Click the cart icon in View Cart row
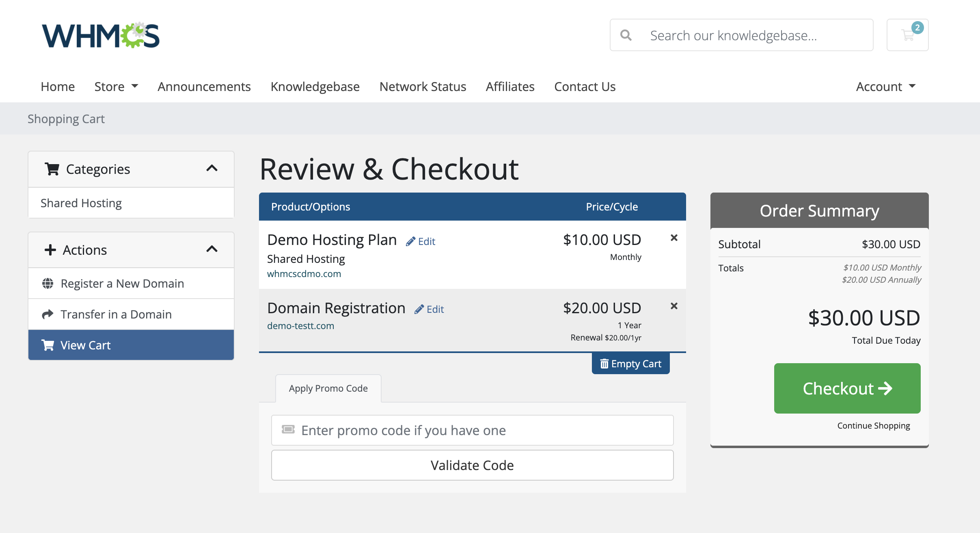Viewport: 980px width, 533px height. [48, 345]
